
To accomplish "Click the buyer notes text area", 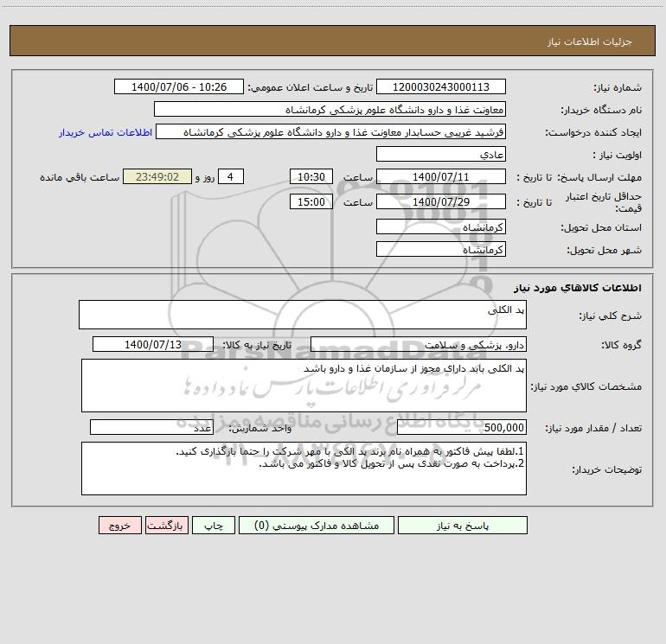I will pos(304,469).
